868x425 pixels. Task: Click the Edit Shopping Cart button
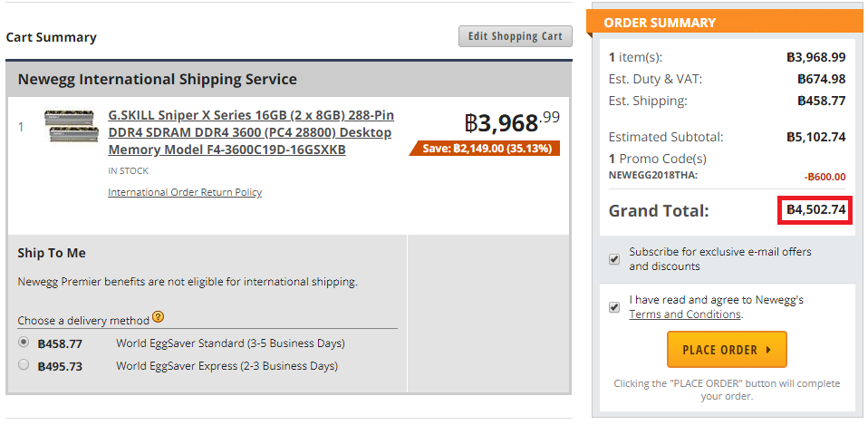516,36
